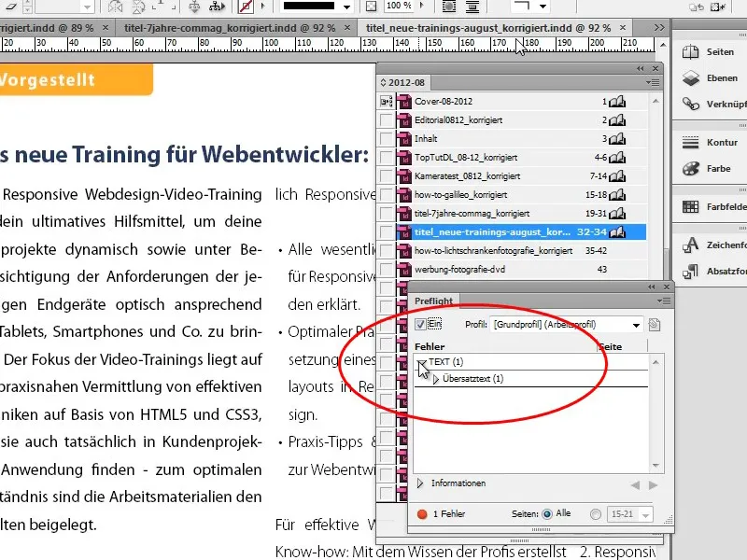Select the Preflight panel tab
This screenshot has width=747, height=560.
coord(433,301)
